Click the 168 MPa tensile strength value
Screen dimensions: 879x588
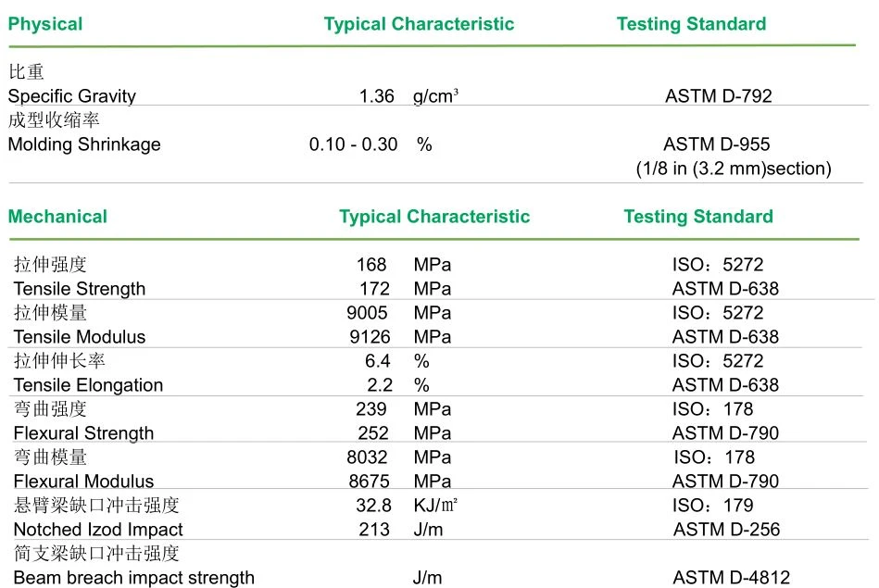tap(371, 265)
